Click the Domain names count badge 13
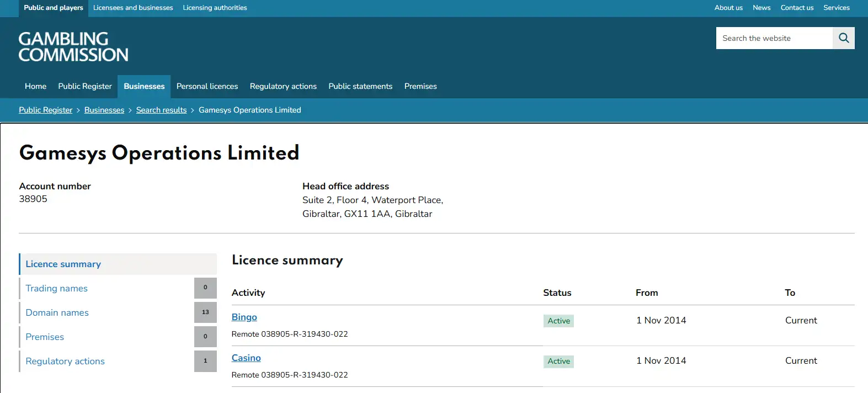This screenshot has width=868, height=393. (205, 312)
